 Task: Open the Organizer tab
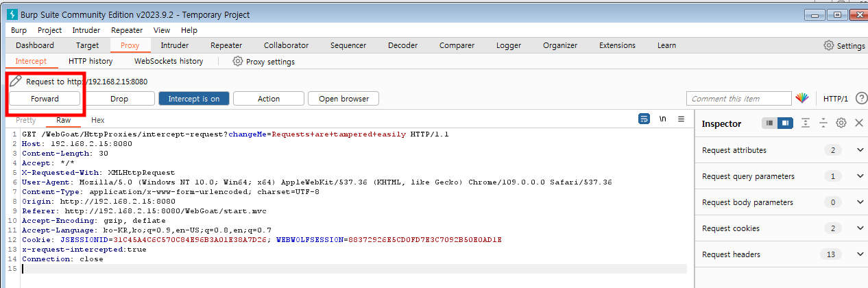click(x=560, y=45)
